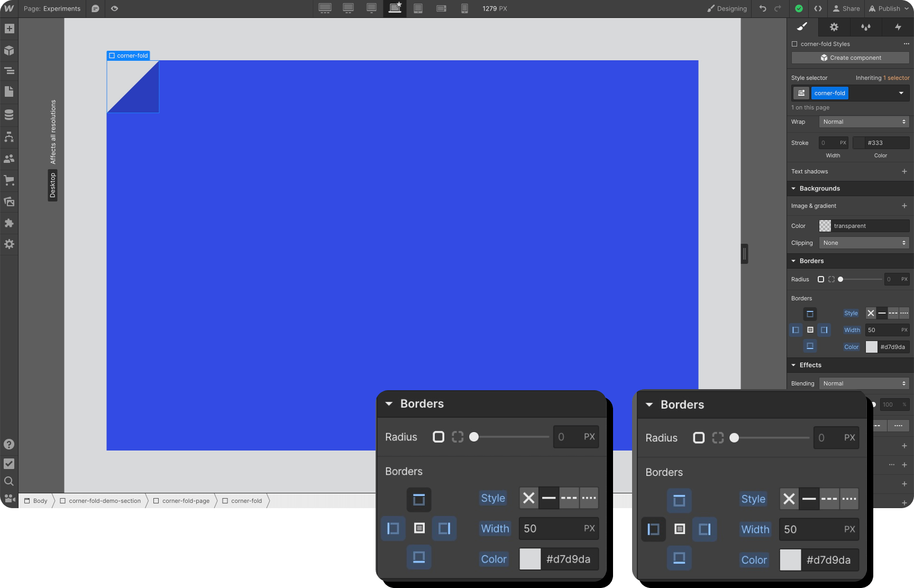Open the Add Elements panel
914x588 pixels.
tap(9, 29)
